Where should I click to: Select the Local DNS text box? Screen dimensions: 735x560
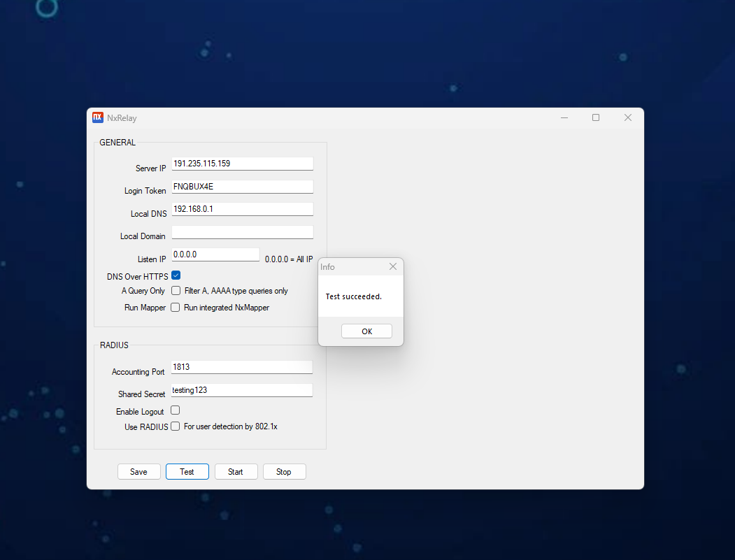[242, 209]
